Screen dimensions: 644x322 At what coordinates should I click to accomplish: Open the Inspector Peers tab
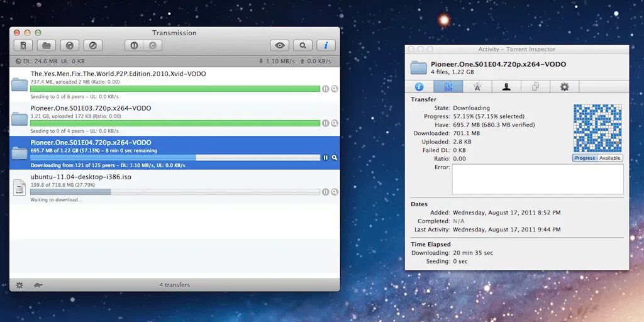point(506,87)
